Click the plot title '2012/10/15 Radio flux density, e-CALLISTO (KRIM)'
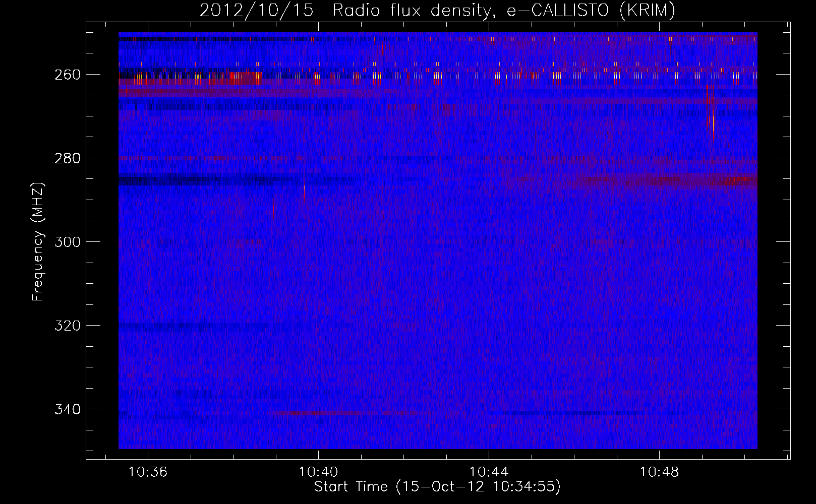 (x=437, y=11)
